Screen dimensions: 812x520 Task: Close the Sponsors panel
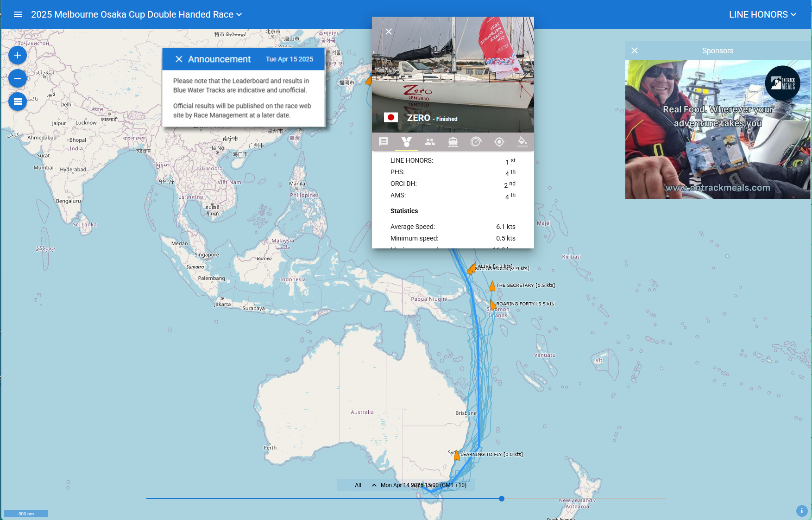click(635, 51)
